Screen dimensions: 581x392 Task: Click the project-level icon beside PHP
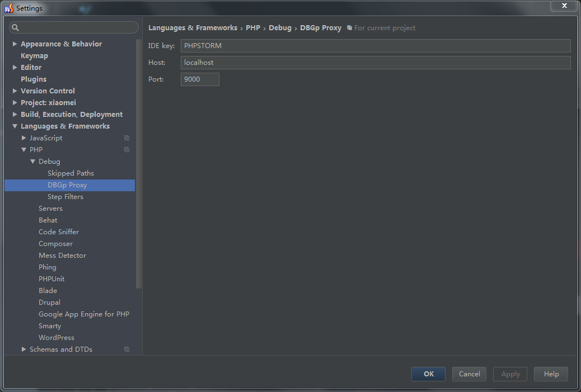pos(126,150)
